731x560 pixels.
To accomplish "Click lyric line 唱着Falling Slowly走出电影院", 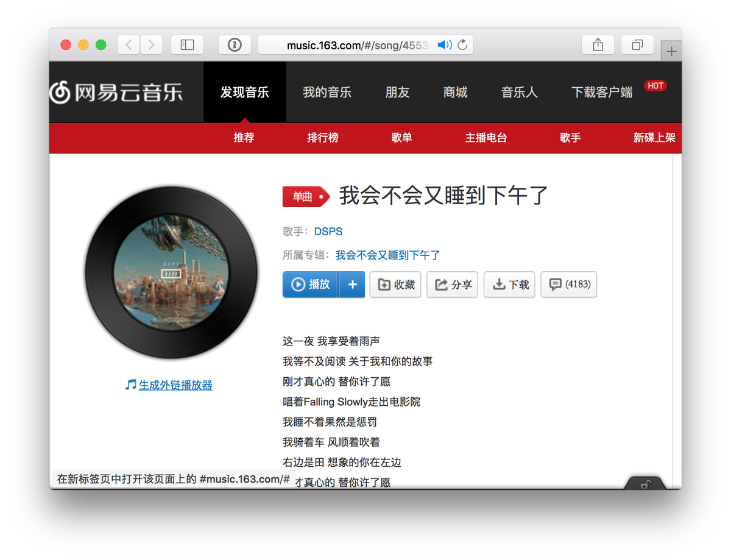I will point(351,402).
